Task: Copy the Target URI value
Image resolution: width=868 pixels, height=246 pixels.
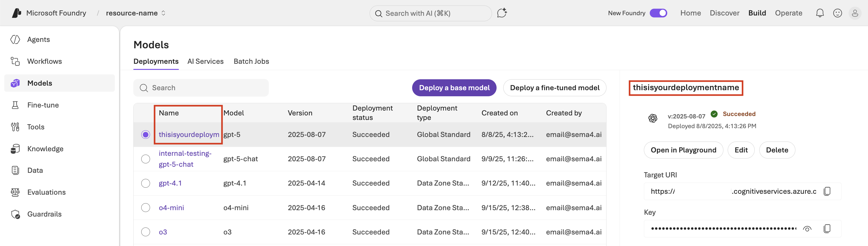Action: coord(827,191)
